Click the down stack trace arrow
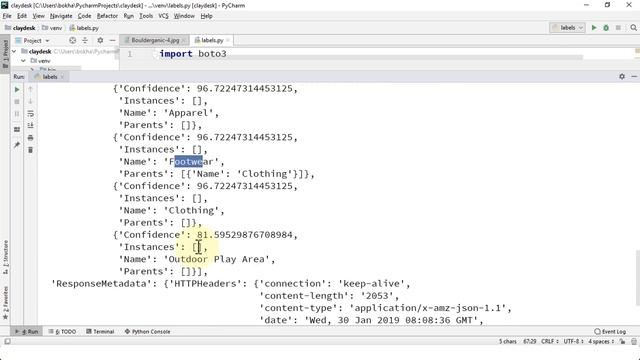Viewport: 640px width, 360px height. pyautogui.click(x=30, y=101)
